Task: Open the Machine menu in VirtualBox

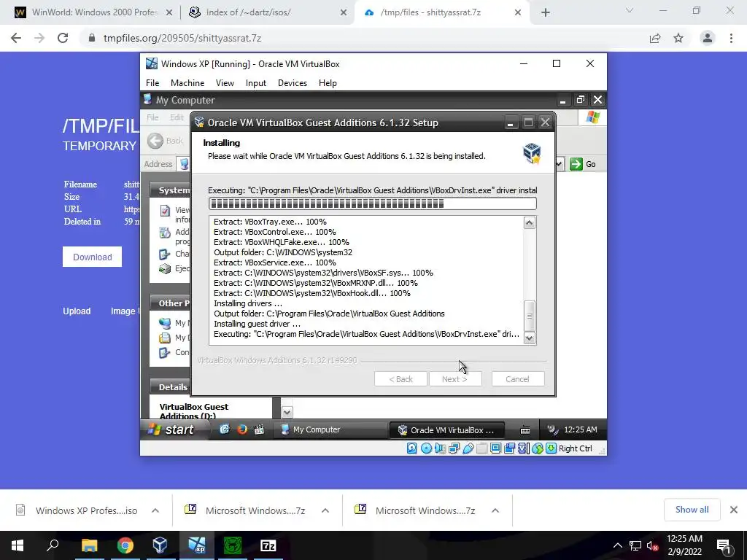Action: coord(187,83)
